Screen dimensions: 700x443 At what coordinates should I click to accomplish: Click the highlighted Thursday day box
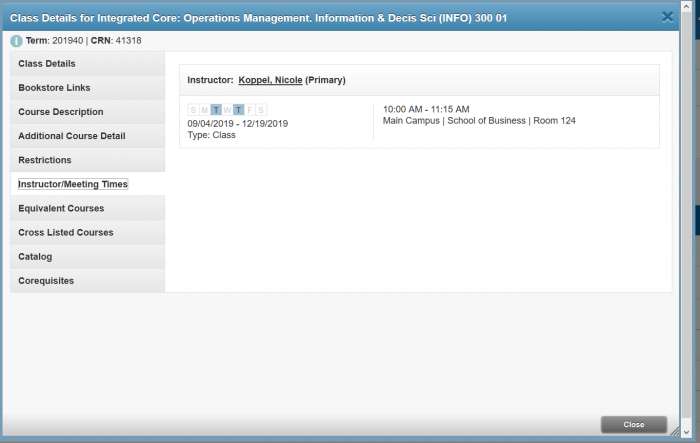(x=239, y=110)
